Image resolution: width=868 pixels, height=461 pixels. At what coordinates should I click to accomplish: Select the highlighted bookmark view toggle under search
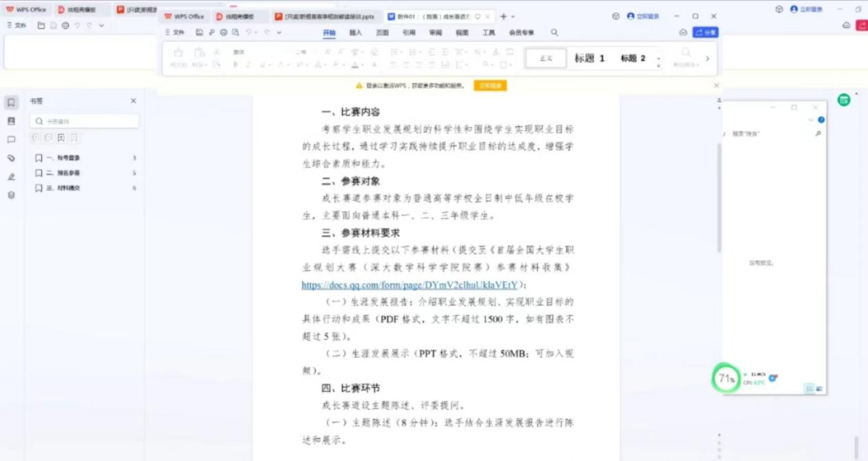(61, 138)
